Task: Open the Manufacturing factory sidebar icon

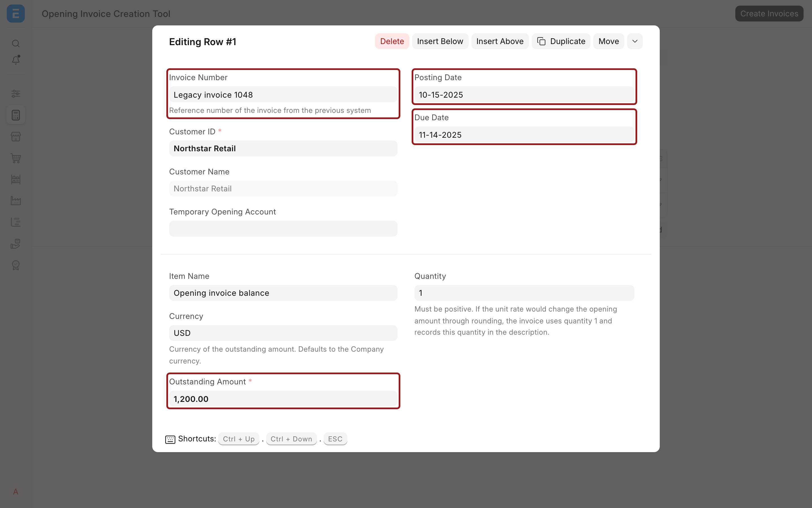Action: click(16, 201)
